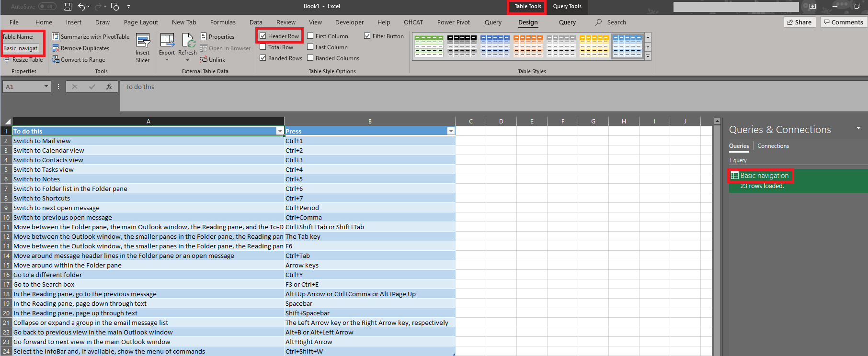Enable the Total Row checkbox

tap(263, 47)
